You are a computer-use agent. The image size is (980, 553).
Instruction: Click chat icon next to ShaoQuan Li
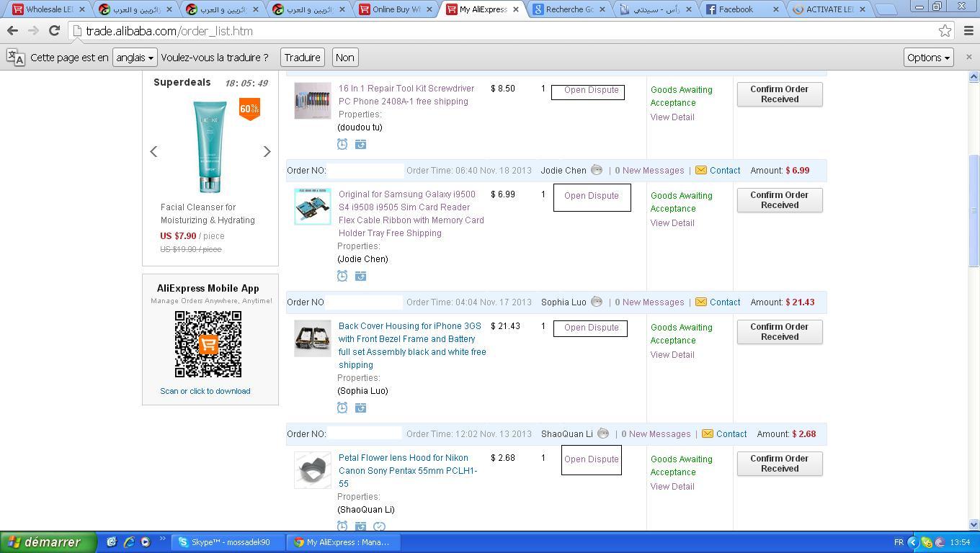tap(603, 433)
